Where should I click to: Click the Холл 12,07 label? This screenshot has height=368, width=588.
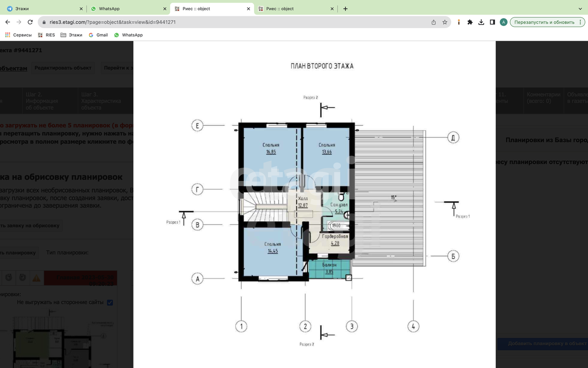[303, 202]
